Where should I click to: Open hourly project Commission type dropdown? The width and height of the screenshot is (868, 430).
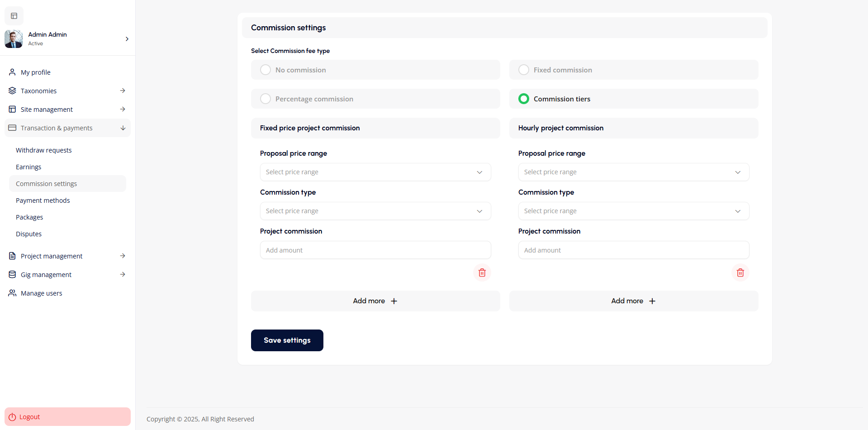pos(633,211)
